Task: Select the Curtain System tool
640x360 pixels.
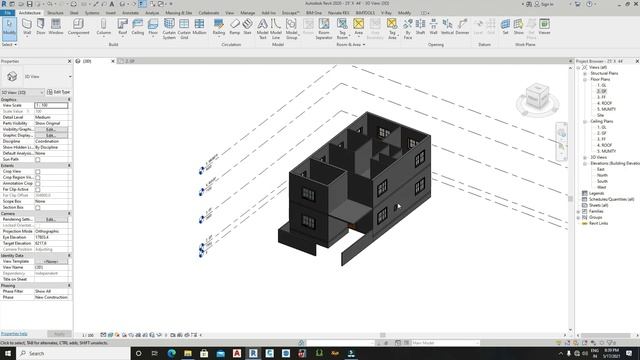Action: (x=169, y=29)
